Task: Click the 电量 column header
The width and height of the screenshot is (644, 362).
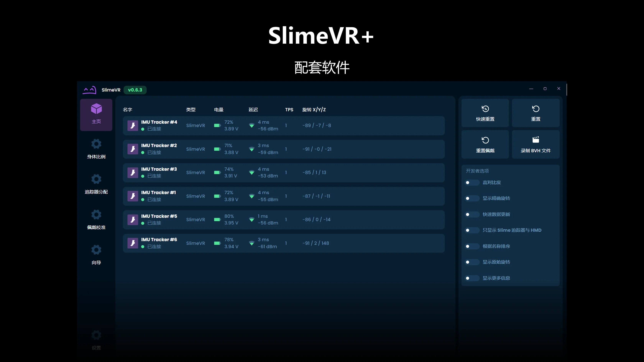Action: (x=219, y=110)
